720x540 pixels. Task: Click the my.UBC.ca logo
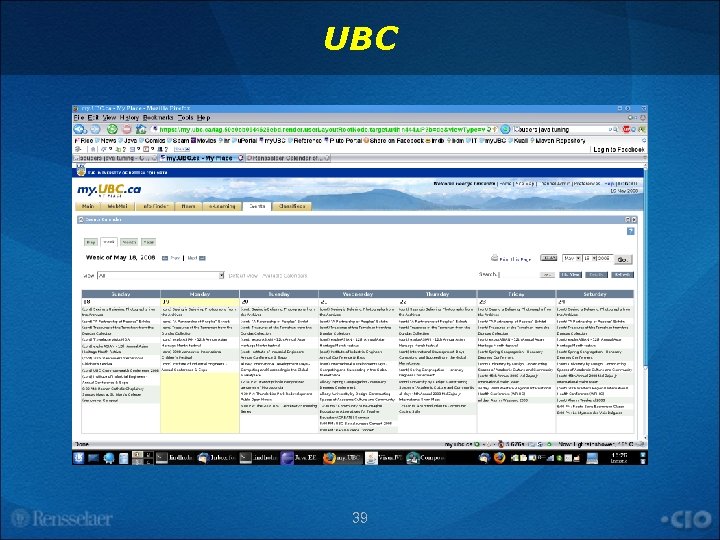point(109,190)
